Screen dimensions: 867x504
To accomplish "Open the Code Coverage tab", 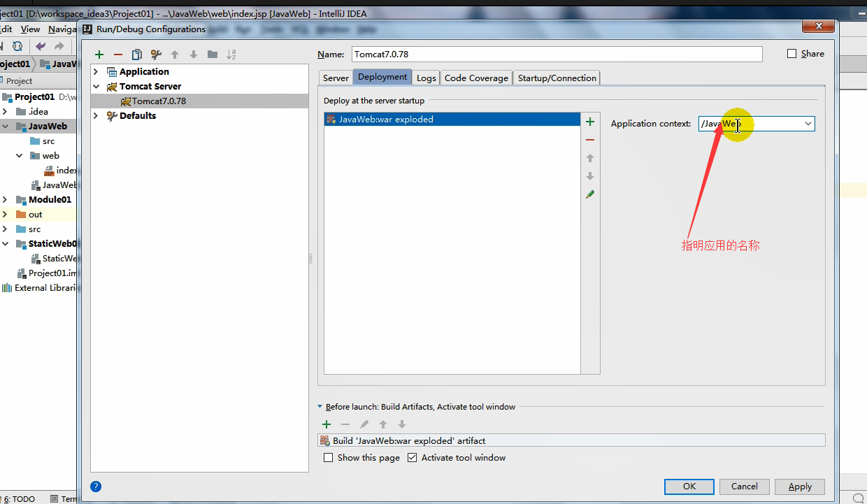I will point(476,78).
